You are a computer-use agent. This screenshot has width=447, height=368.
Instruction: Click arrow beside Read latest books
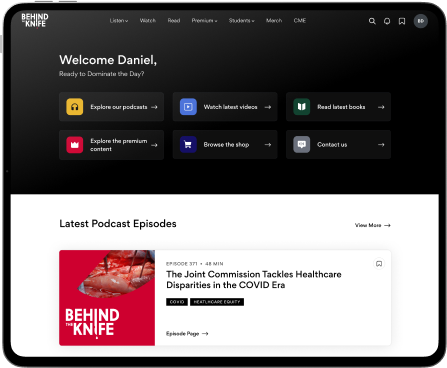(381, 107)
